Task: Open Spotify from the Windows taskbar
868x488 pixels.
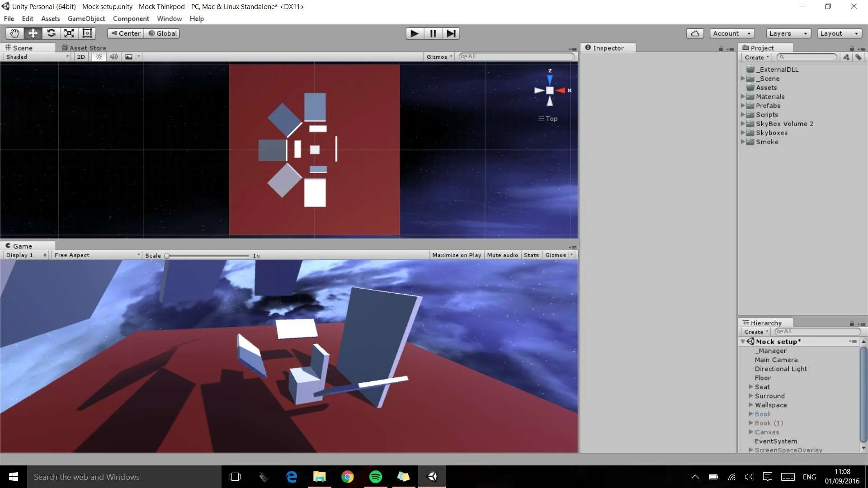Action: 375,477
